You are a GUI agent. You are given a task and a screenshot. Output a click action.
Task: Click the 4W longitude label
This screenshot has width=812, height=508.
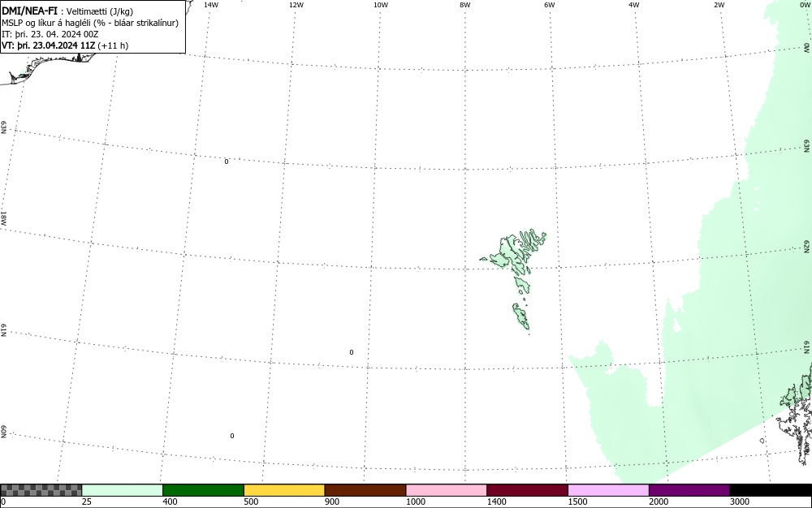pos(634,5)
